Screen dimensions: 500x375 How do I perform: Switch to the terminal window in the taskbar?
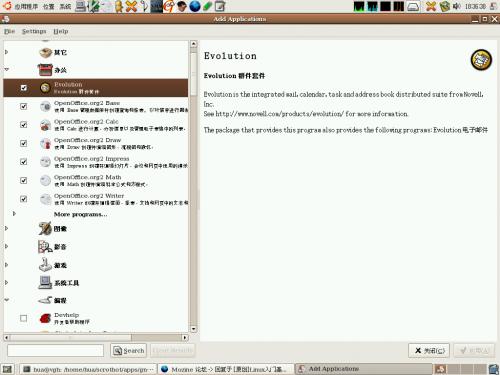tap(88, 369)
